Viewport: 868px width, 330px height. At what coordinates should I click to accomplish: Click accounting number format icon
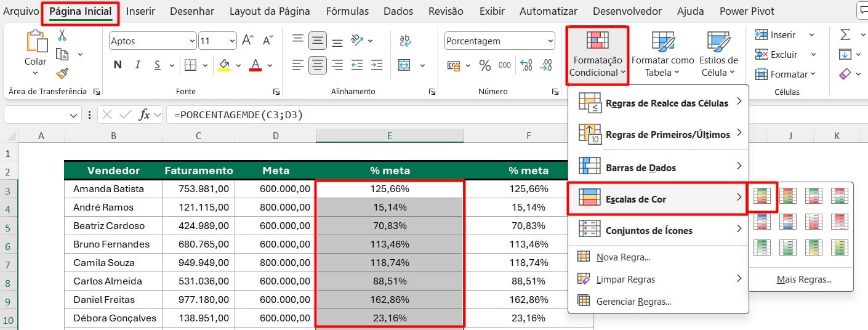453,65
